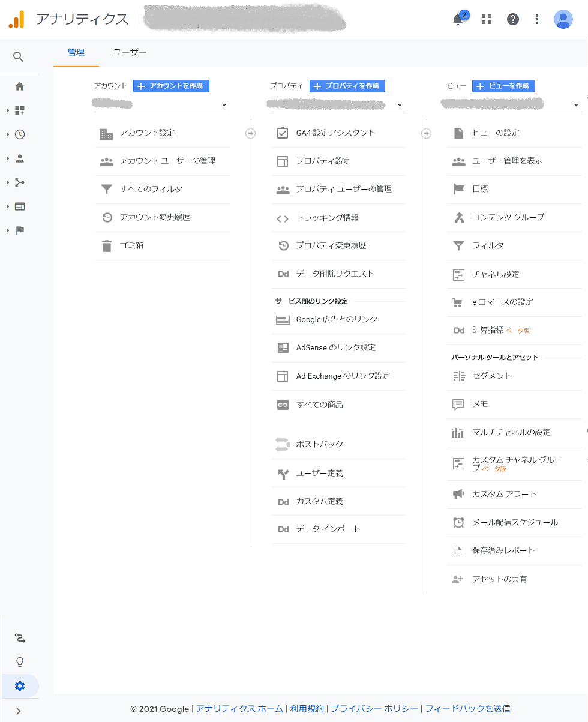Click the search magnifier in sidebar

19,57
